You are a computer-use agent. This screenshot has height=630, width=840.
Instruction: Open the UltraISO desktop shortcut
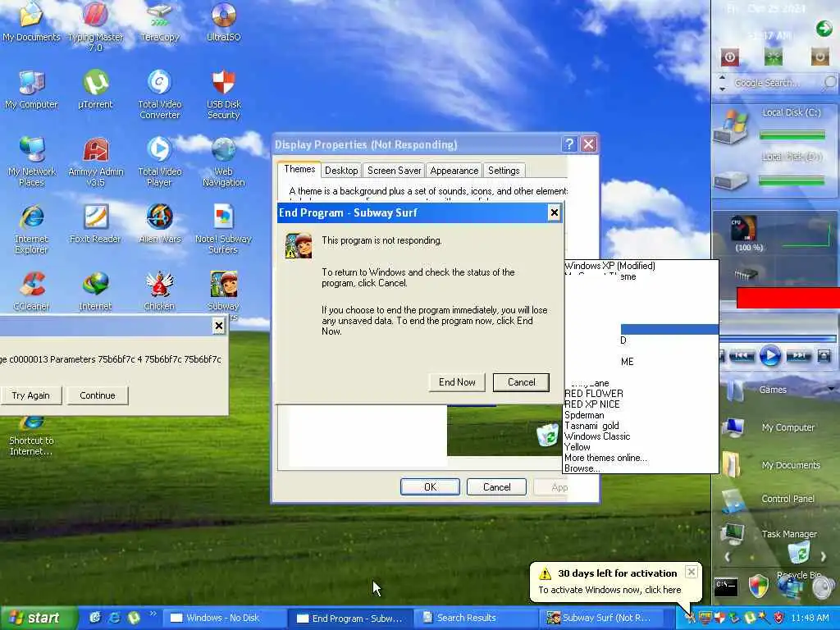pyautogui.click(x=223, y=21)
